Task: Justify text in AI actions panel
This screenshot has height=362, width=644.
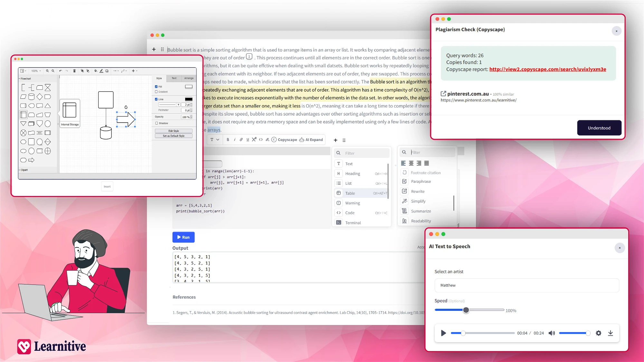Action: pyautogui.click(x=427, y=163)
